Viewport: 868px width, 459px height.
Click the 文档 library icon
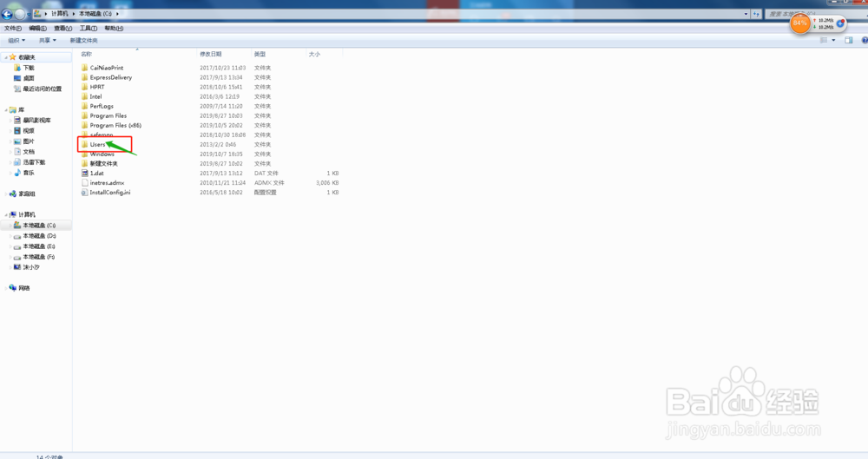17,152
